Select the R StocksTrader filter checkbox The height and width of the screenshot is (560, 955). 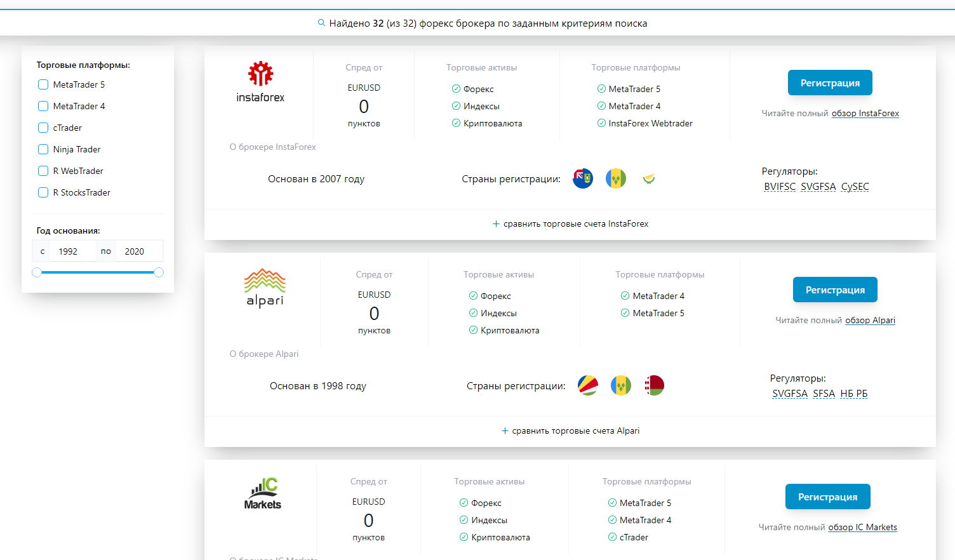43,192
